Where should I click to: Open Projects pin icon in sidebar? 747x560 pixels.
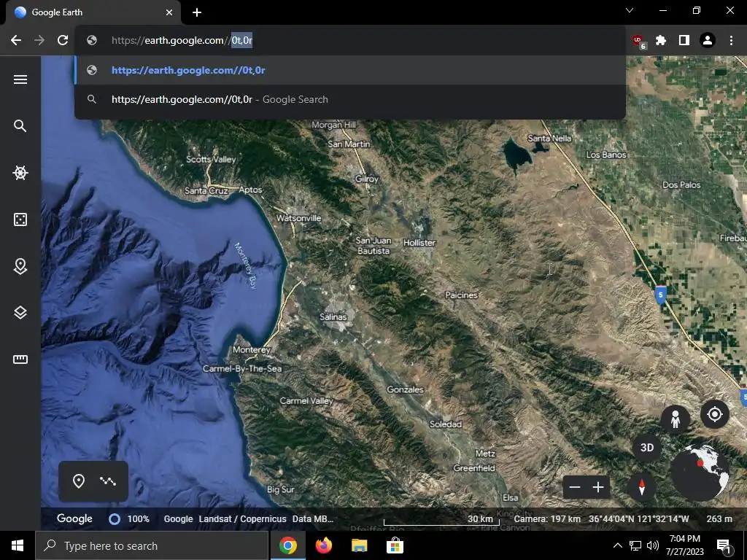coord(20,266)
